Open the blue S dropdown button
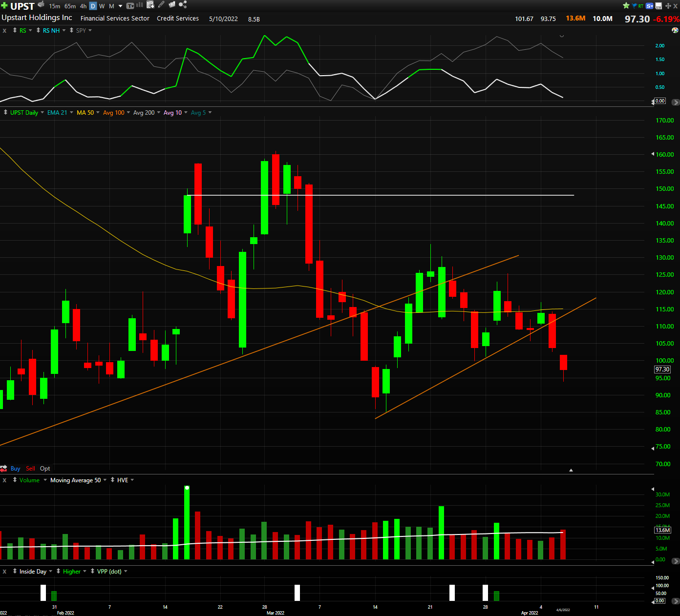This screenshot has height=616, width=680. pos(650,6)
